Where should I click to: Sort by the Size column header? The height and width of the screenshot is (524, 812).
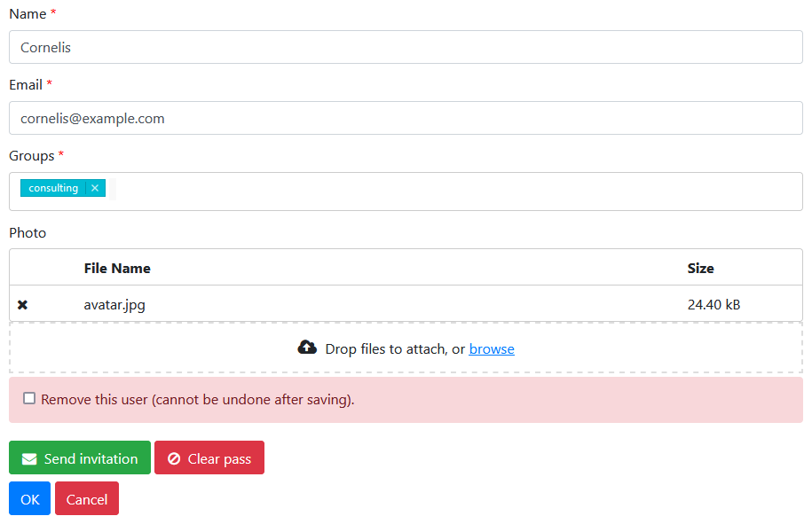(700, 268)
